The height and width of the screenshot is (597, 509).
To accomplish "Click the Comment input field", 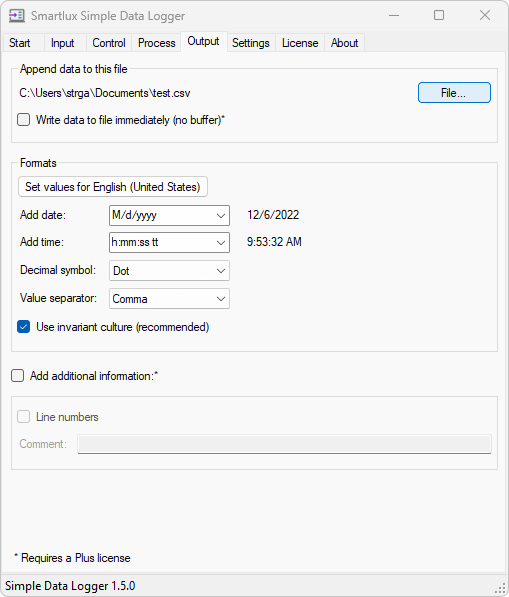I will (284, 444).
